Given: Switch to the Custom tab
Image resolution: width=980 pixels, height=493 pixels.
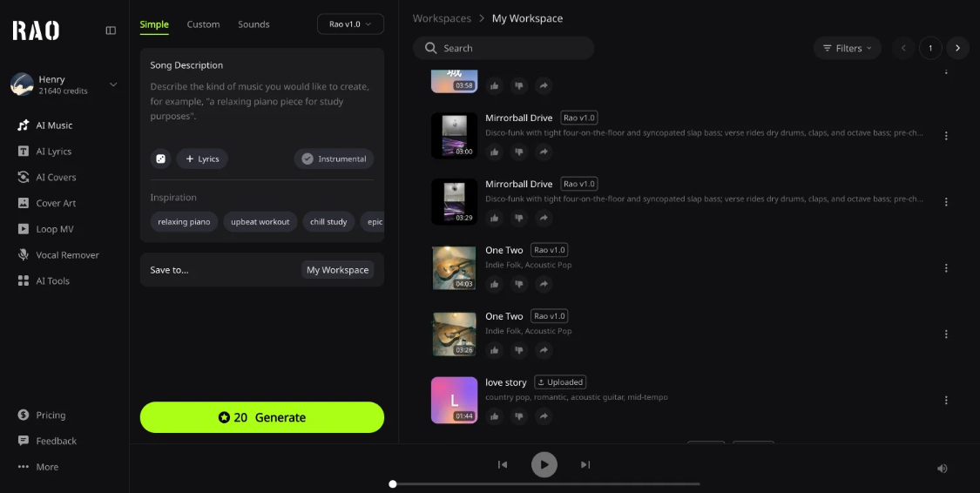Looking at the screenshot, I should pos(203,24).
